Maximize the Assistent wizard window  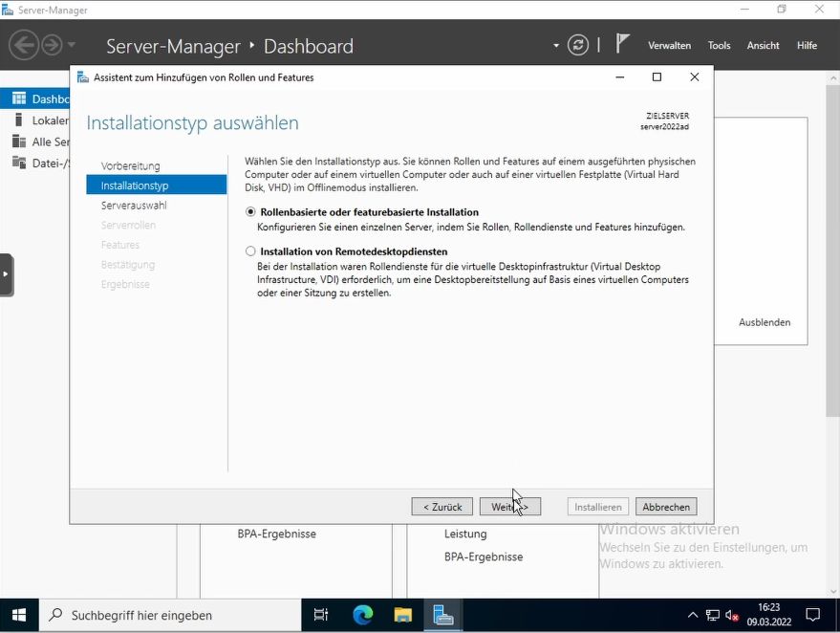[x=657, y=77]
